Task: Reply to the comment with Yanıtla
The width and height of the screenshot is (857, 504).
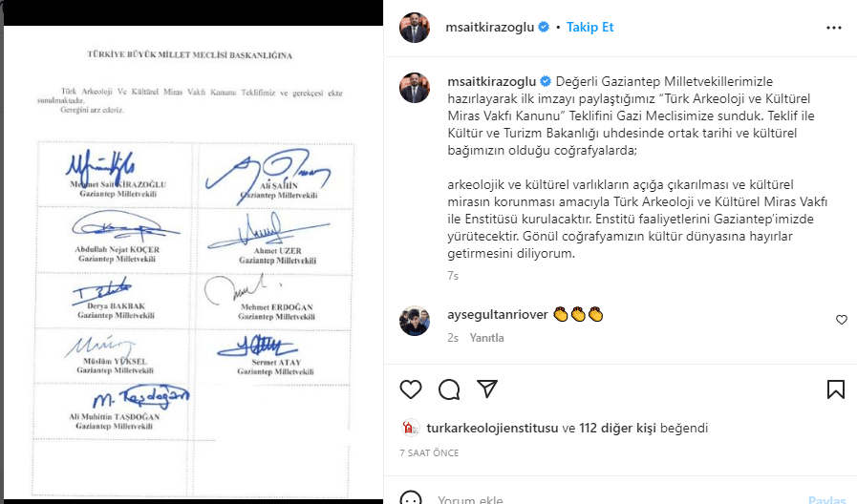Action: point(486,338)
